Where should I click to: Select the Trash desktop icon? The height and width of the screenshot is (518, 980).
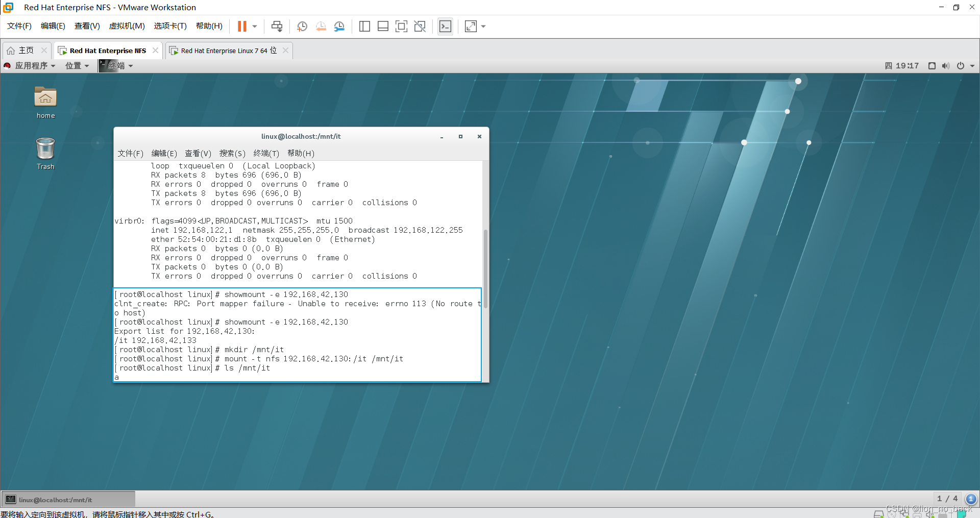pyautogui.click(x=45, y=154)
